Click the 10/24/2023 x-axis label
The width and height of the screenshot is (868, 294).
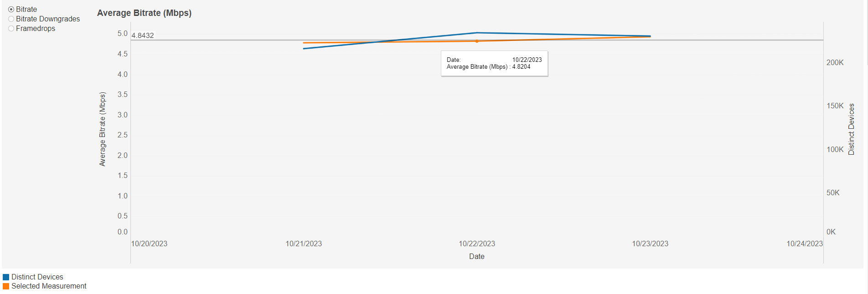(x=804, y=244)
